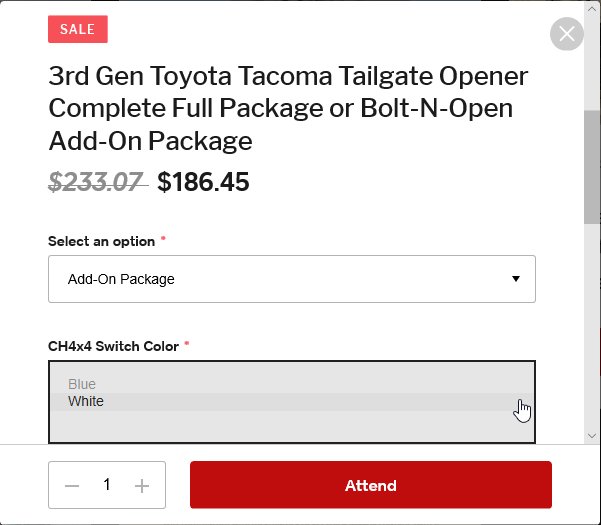Click the quantity number field
The width and height of the screenshot is (601, 525).
click(107, 484)
